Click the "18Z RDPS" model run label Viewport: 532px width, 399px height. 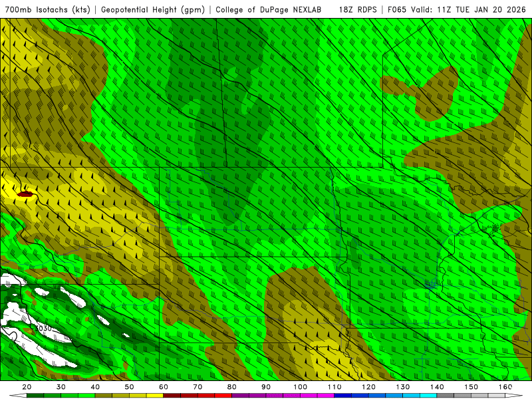(358, 9)
